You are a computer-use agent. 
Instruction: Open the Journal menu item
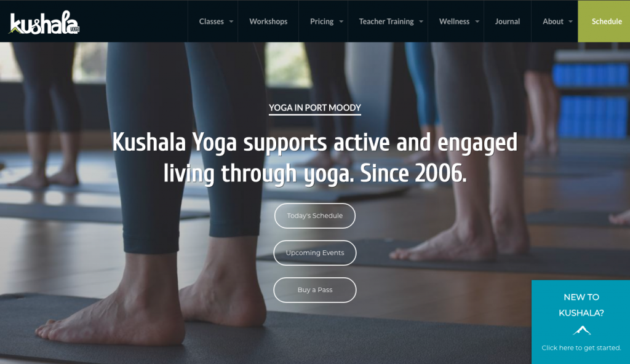click(x=508, y=22)
